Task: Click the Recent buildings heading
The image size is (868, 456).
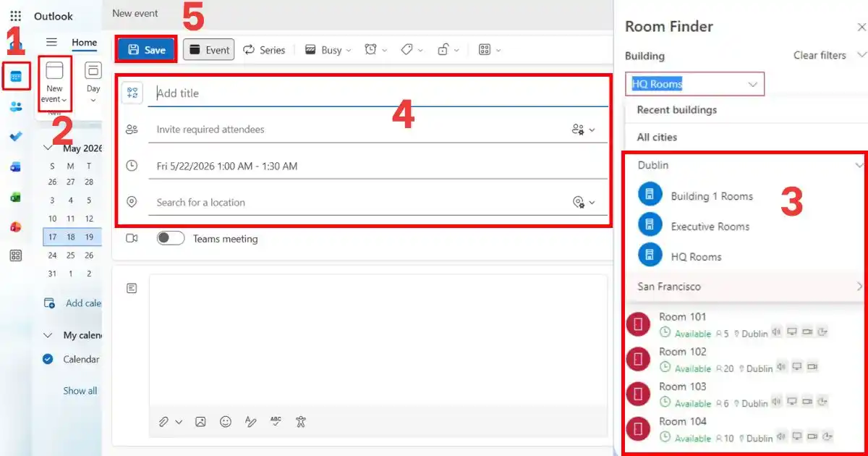Action: 676,110
